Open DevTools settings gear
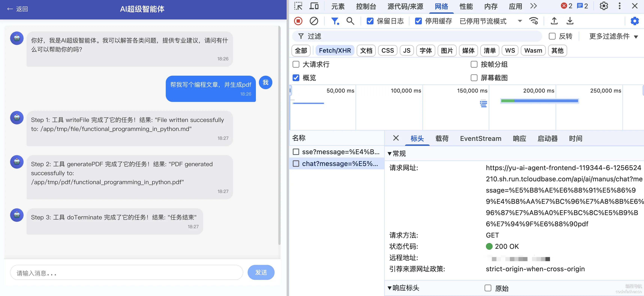Image resolution: width=644 pixels, height=296 pixels. 604,6
